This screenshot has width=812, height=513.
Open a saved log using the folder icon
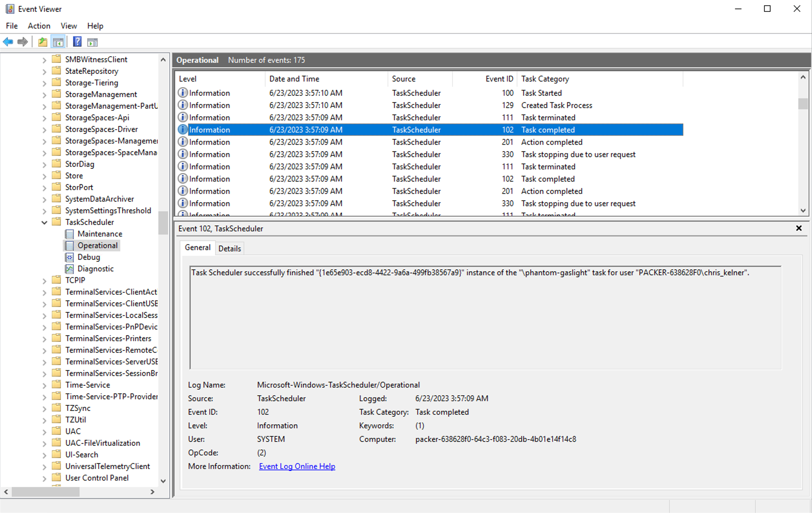pyautogui.click(x=42, y=41)
